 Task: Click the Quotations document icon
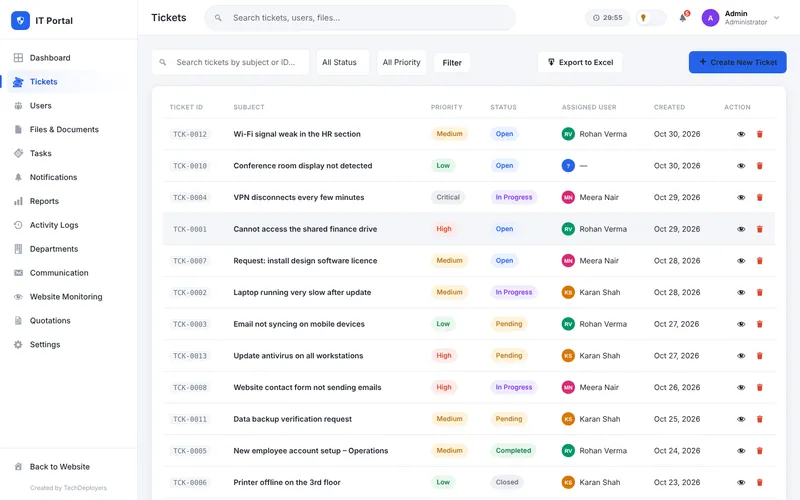(x=18, y=320)
